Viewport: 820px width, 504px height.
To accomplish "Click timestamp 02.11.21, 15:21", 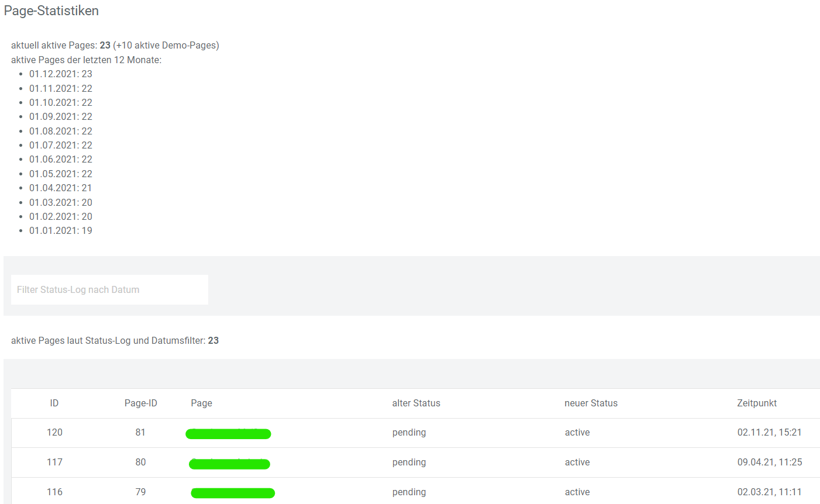I will coord(769,433).
